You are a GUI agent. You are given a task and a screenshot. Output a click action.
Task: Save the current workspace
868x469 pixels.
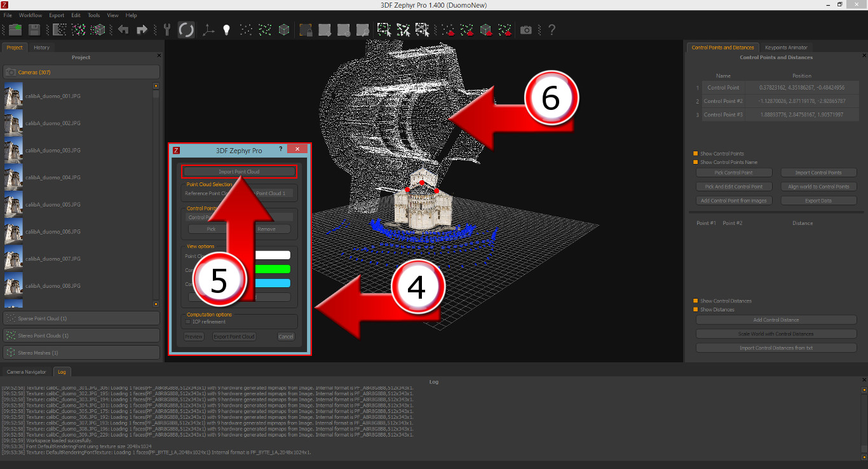34,29
